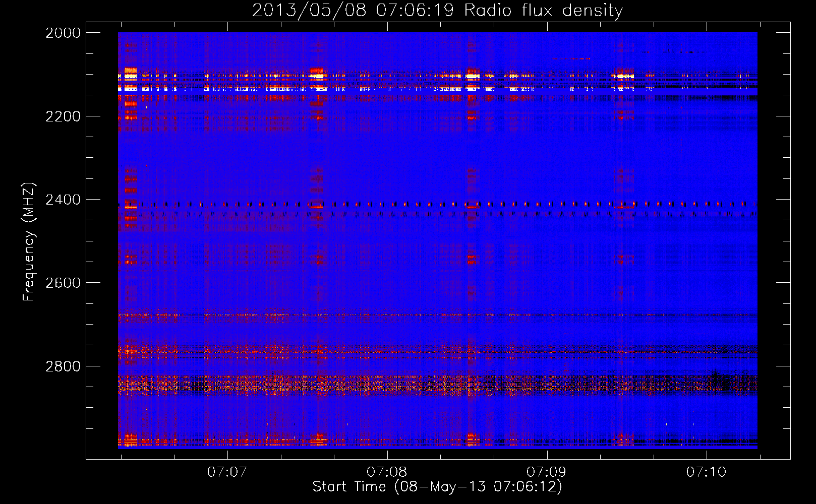Click the 2800 frequency tick label
Image resolution: width=816 pixels, height=504 pixels.
63,366
